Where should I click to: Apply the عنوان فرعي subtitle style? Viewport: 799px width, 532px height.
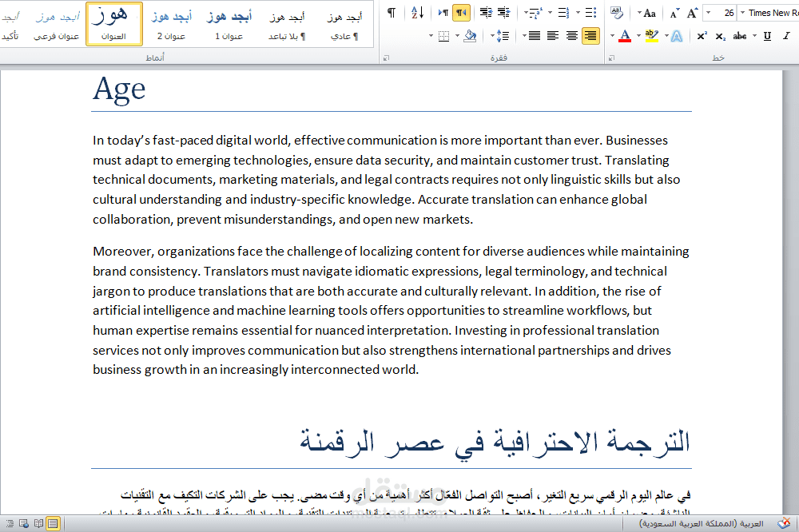coord(56,25)
